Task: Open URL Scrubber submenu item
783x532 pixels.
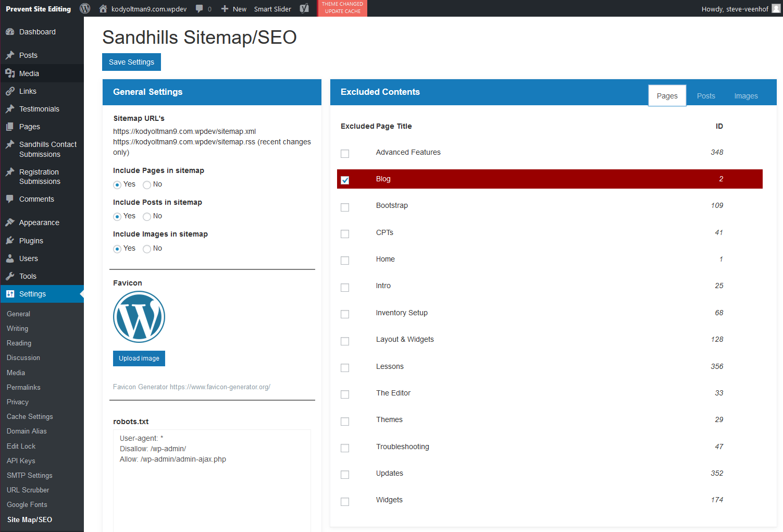Action: click(28, 490)
